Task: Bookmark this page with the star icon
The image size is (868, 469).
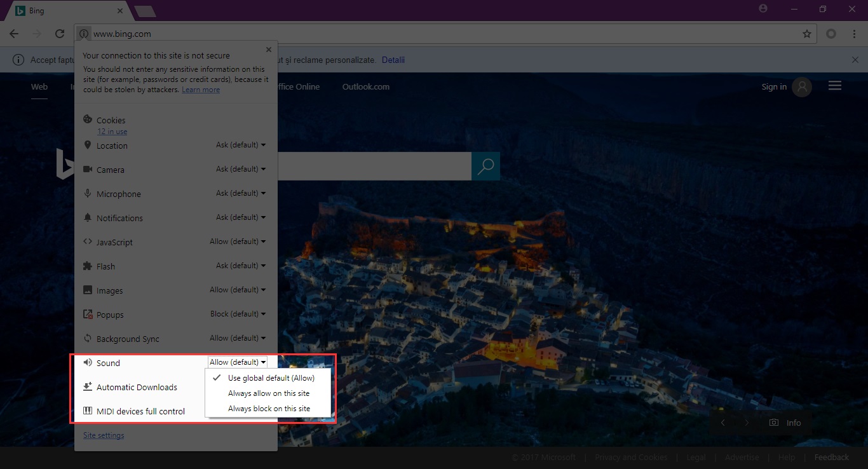Action: (807, 34)
